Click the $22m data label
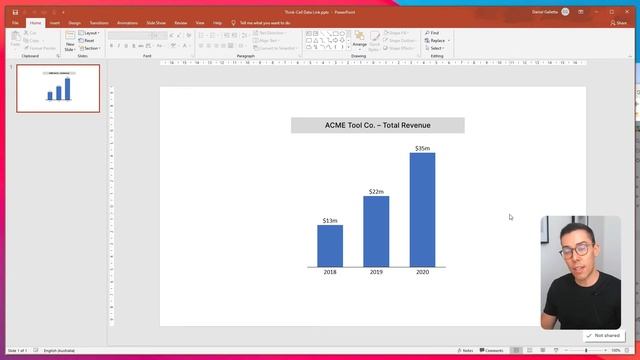Viewport: 640px width, 360px height. tap(376, 192)
